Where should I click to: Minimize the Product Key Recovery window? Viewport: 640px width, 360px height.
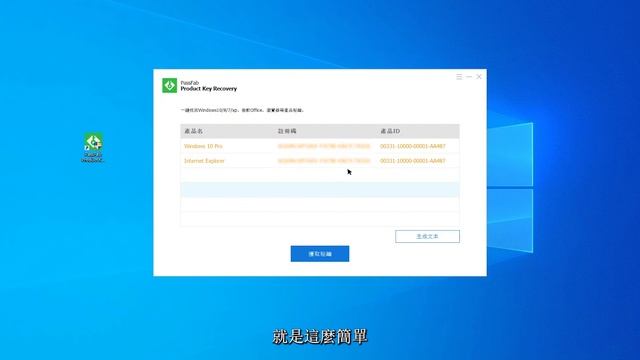[469, 77]
